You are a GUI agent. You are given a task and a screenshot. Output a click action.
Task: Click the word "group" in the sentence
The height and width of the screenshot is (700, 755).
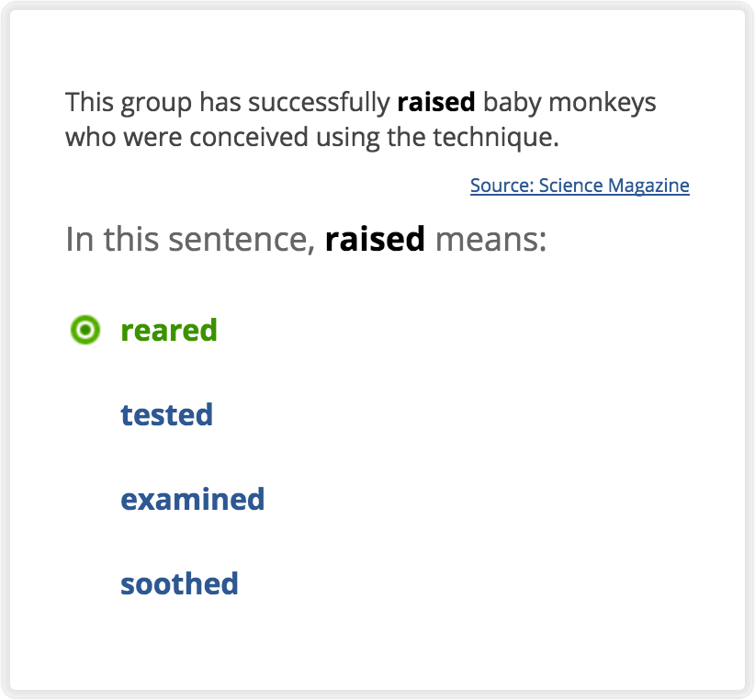click(155, 102)
